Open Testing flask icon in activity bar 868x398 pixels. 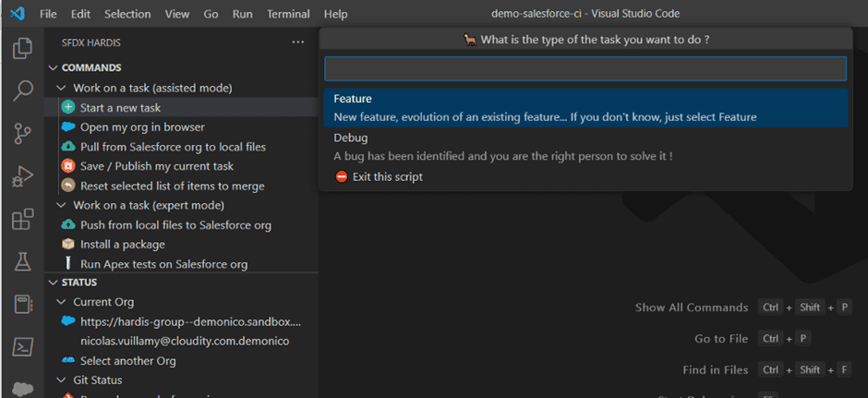pyautogui.click(x=22, y=262)
